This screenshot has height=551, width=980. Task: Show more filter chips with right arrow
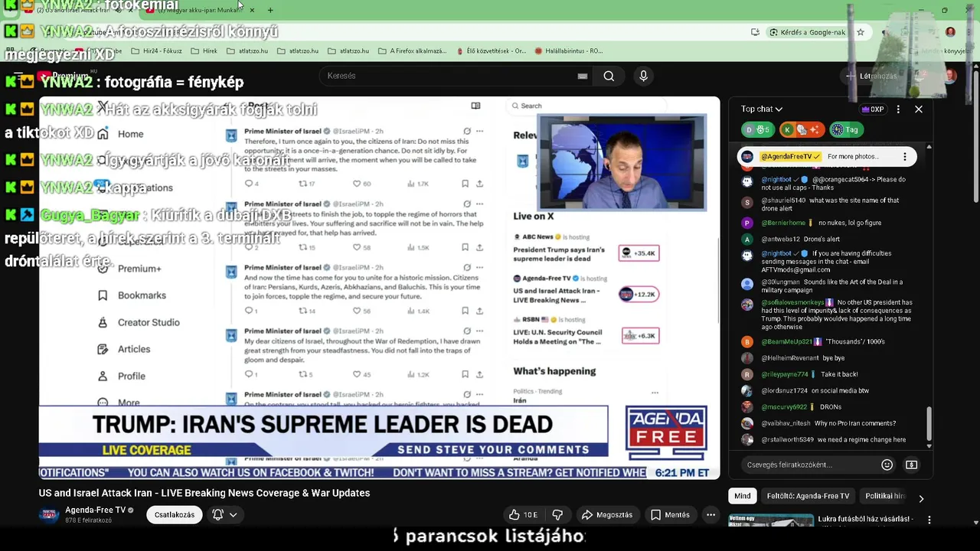(921, 498)
